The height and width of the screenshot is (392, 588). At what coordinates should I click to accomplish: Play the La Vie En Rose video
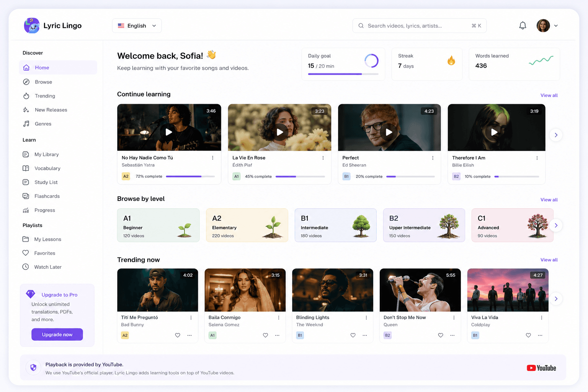[280, 132]
